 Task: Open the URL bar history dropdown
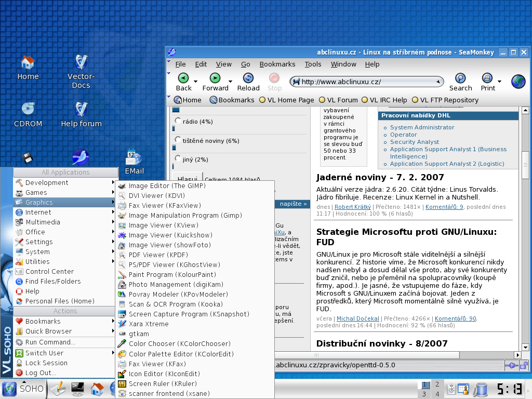[x=438, y=82]
